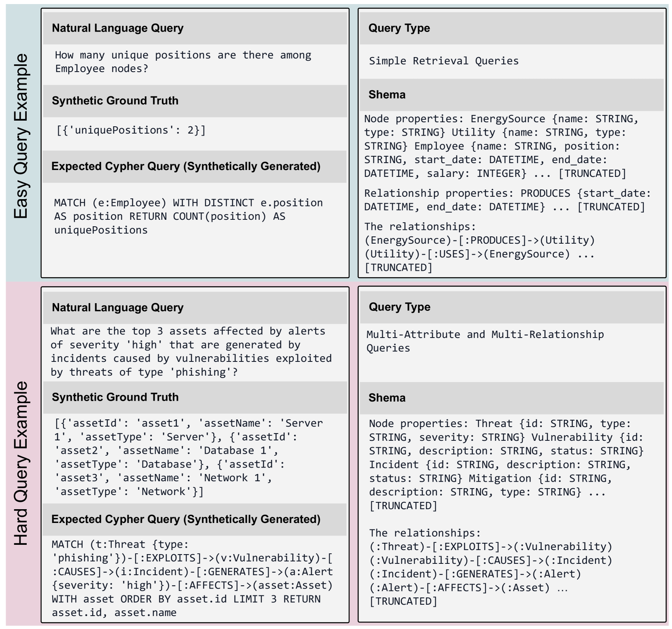Click "Multi-Attribute and Multi-Relationship Queries" text
This screenshot has height=629, width=672.
pyautogui.click(x=485, y=341)
